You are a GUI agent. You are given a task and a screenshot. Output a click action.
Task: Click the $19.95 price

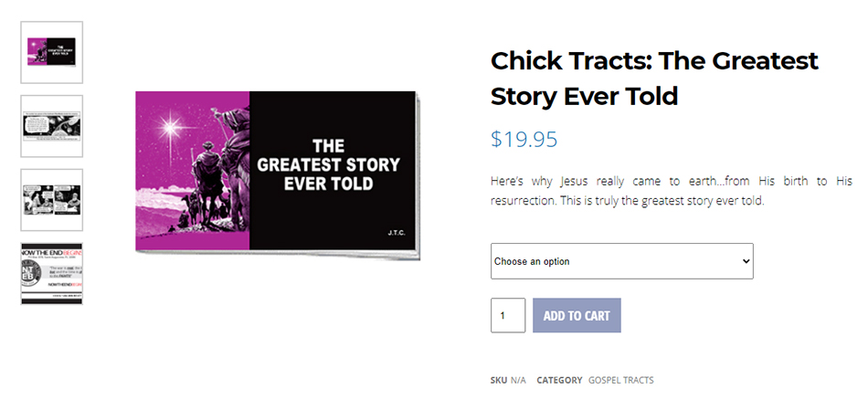[x=524, y=139]
